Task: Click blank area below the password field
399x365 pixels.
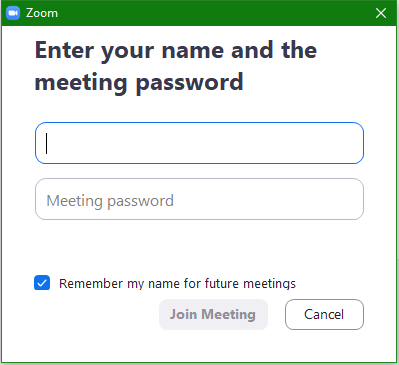Action: [199, 247]
